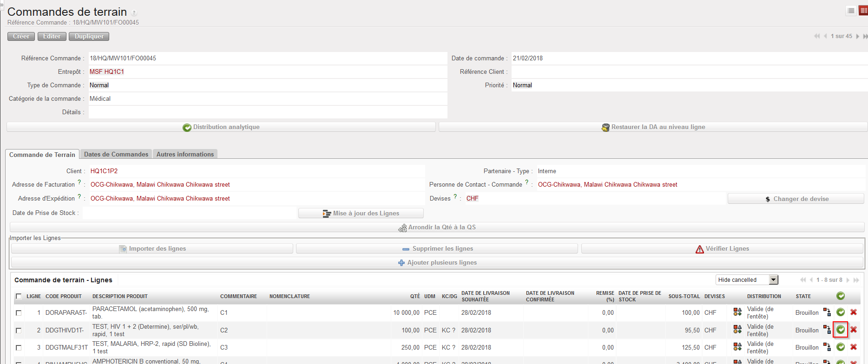Switch to Autres informations tab
This screenshot has width=868, height=364.
coord(185,154)
